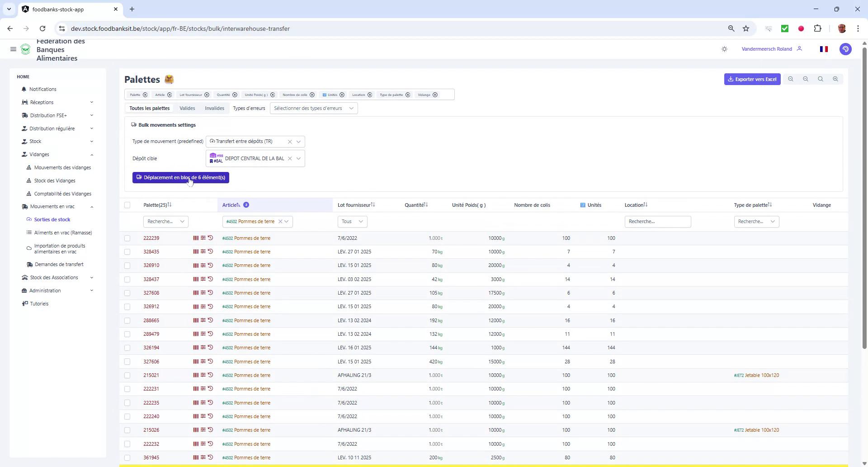This screenshot has width=868, height=467.
Task: Select the checkbox for palette 288665
Action: click(127, 320)
